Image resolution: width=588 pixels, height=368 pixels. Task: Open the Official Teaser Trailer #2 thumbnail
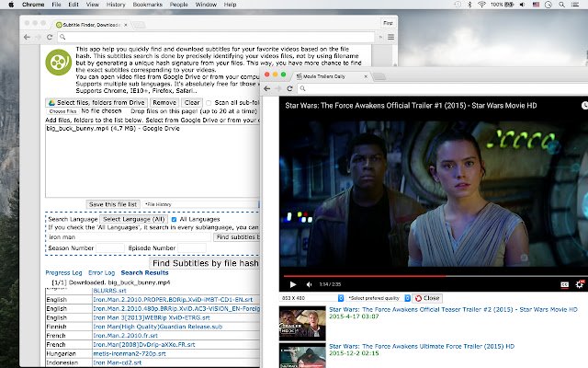[x=302, y=323]
